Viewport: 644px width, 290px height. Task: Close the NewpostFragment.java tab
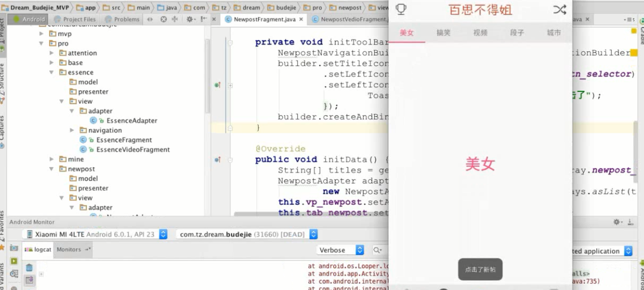[x=301, y=20]
